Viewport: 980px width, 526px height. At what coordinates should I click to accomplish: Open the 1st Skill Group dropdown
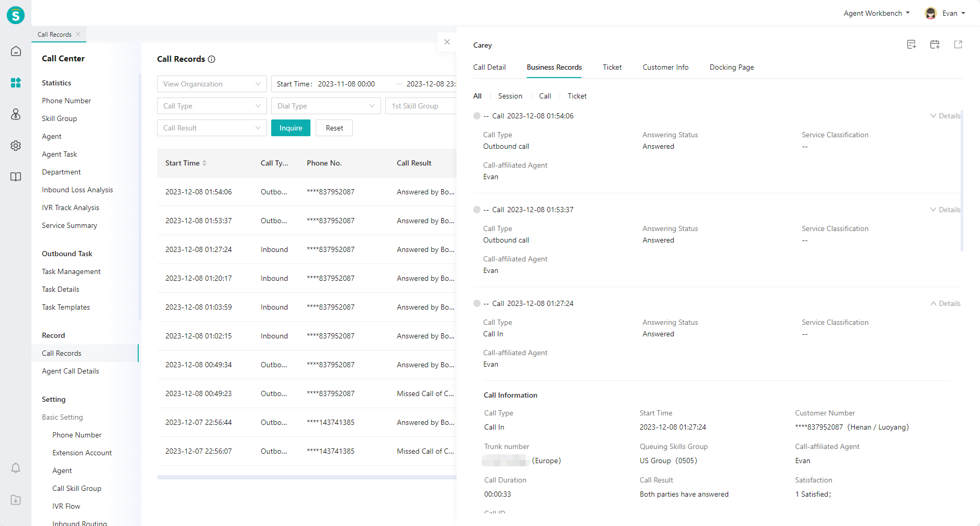coord(421,106)
